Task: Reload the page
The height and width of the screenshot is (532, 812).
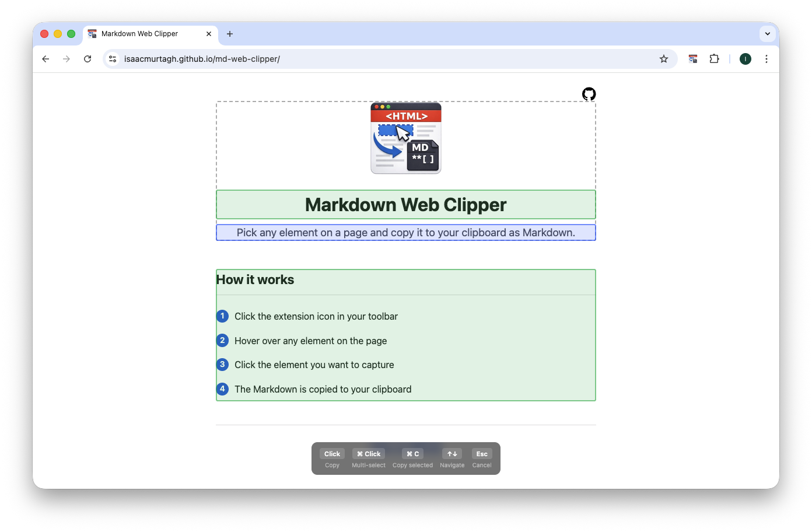Action: pyautogui.click(x=87, y=58)
